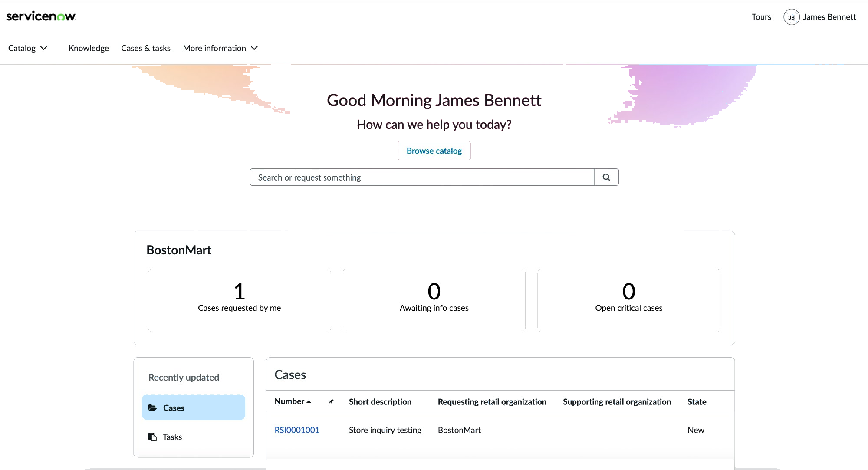This screenshot has width=868, height=470.
Task: Click the Cases folder icon in the sidebar
Action: tap(152, 408)
